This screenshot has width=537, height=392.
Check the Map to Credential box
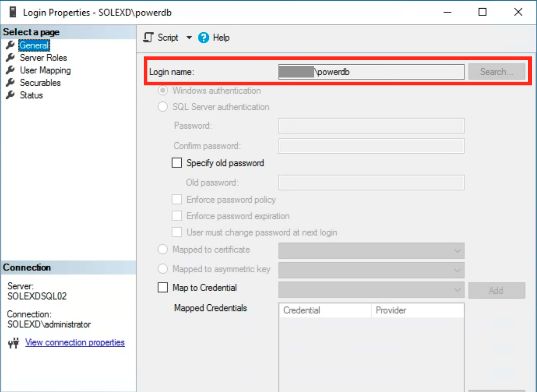point(162,287)
